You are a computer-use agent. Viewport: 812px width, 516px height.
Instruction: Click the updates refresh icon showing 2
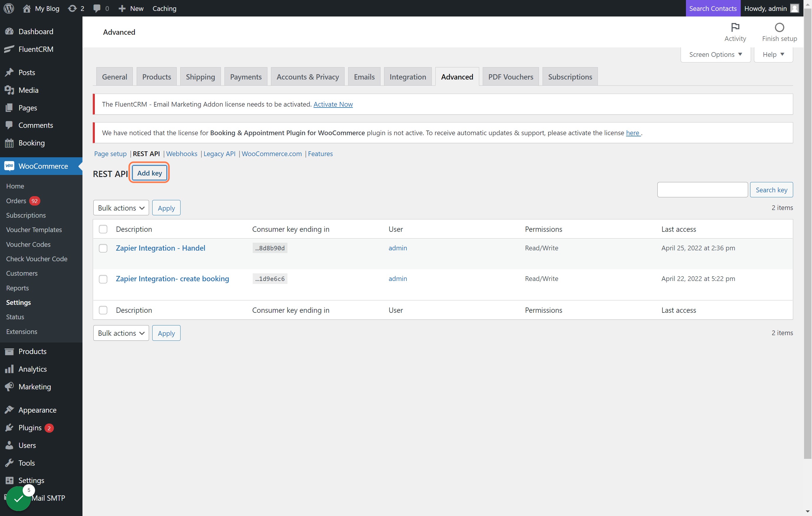[x=72, y=9]
